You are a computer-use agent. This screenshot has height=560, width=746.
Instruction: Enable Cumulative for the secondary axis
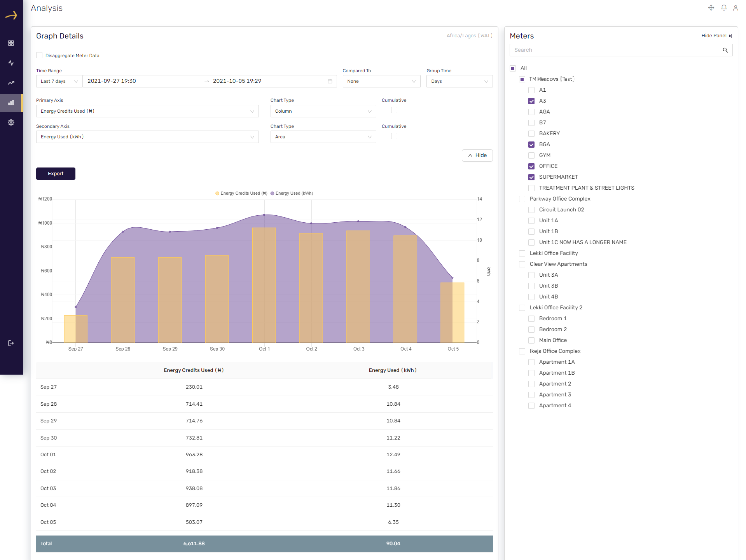click(394, 136)
